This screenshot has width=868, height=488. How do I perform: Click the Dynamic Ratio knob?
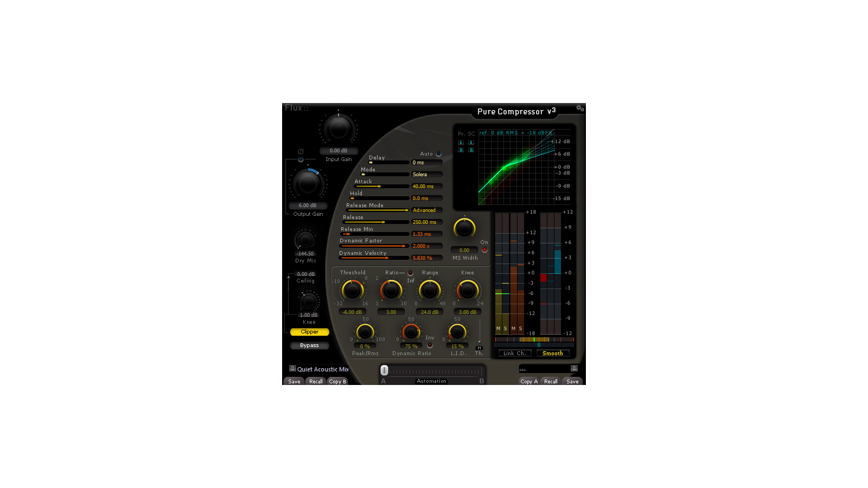coord(411,332)
